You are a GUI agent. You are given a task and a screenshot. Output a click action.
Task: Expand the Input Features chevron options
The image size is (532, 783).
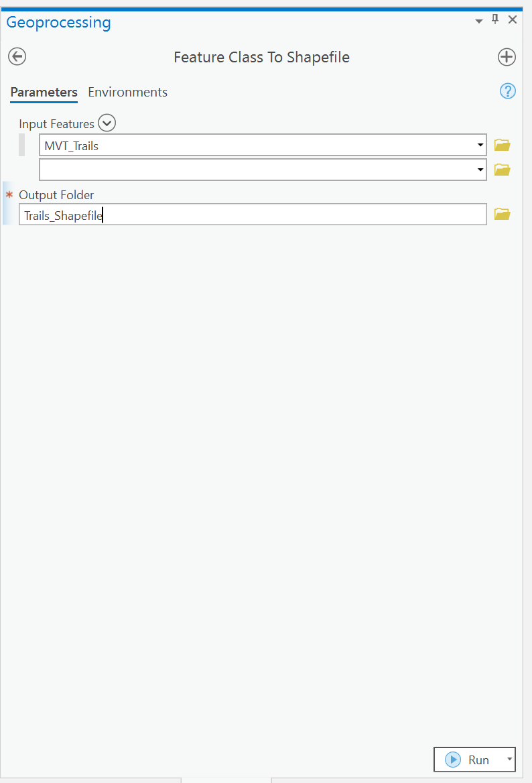pos(107,123)
